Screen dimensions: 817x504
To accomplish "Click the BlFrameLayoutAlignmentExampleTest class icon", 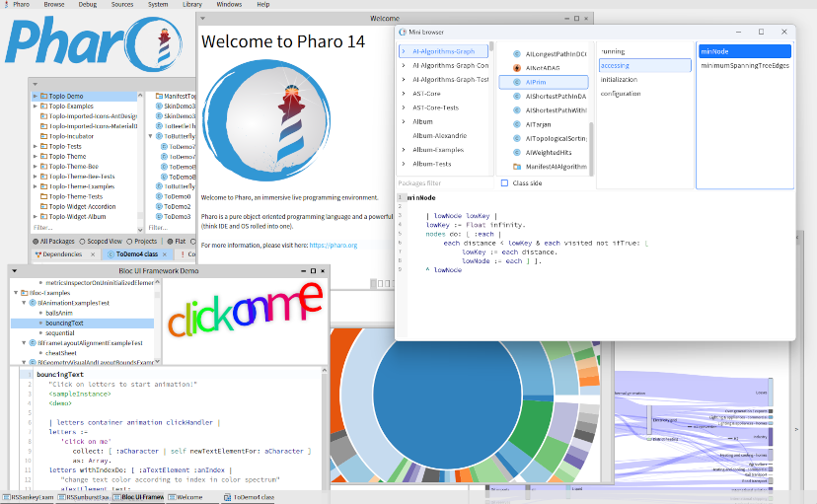I will (x=33, y=343).
